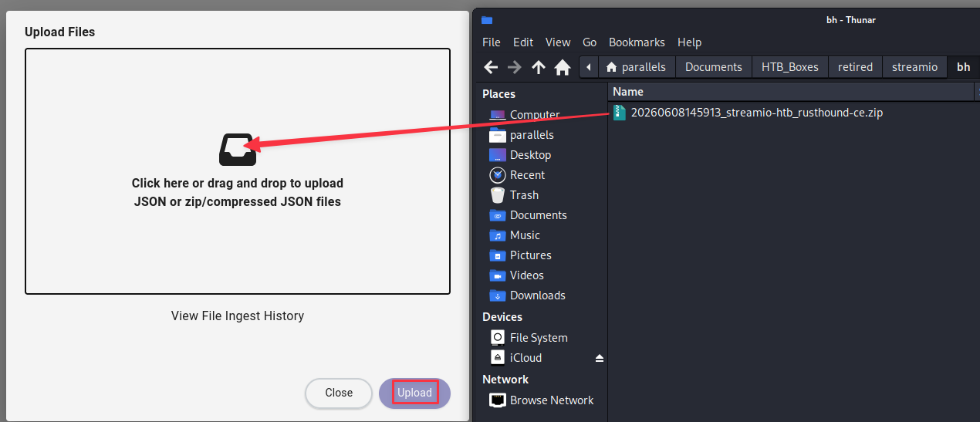The width and height of the screenshot is (980, 422).
Task: Click the Desktop icon in Places
Action: [x=498, y=155]
